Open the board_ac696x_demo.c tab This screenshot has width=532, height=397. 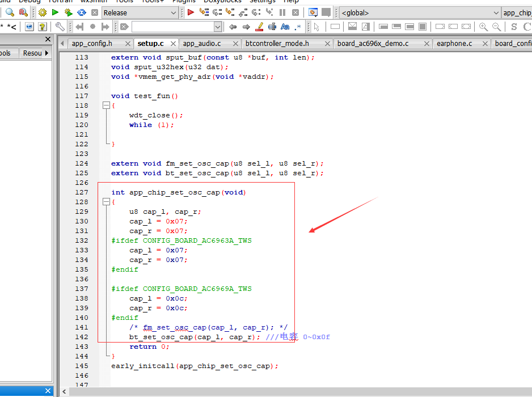coord(373,44)
